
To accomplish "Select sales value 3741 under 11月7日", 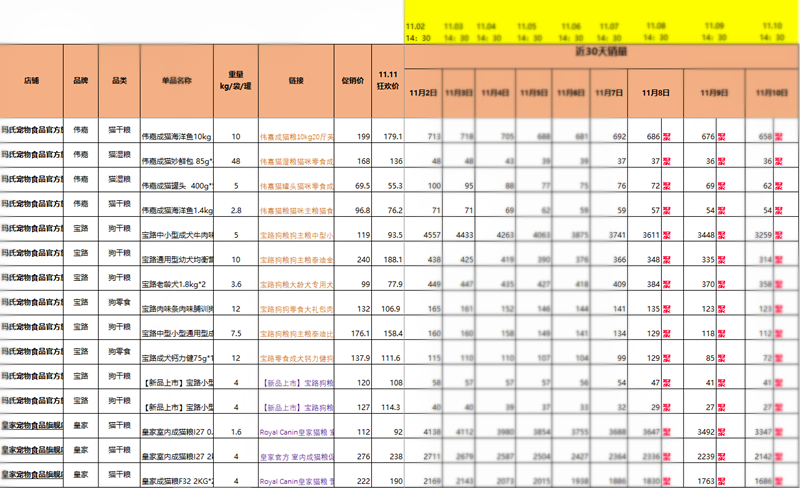I will tap(609, 229).
